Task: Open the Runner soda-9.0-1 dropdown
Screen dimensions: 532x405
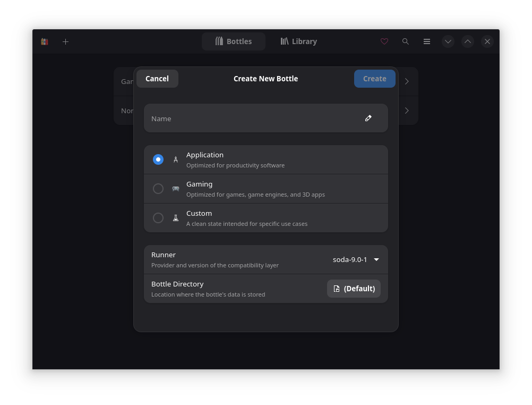Action: pos(356,259)
